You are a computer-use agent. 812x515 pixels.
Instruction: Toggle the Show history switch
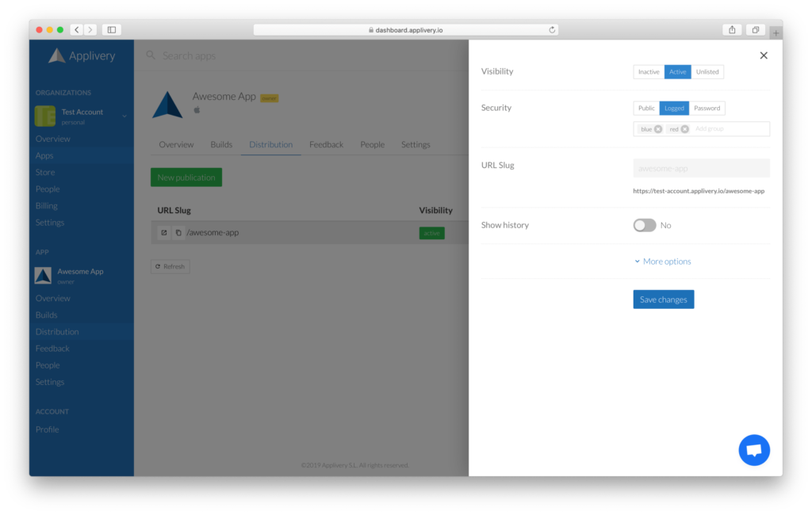tap(644, 225)
